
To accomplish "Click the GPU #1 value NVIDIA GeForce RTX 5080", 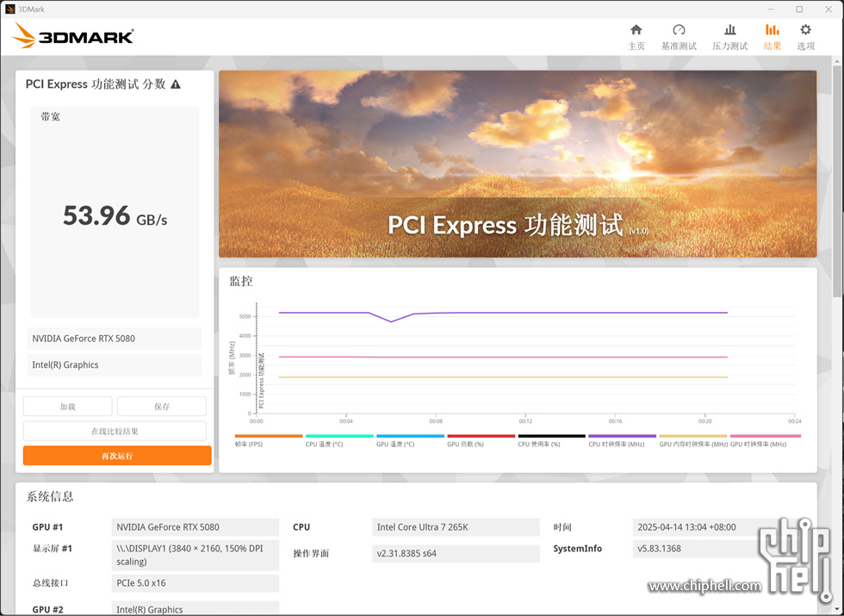I will pos(195,527).
